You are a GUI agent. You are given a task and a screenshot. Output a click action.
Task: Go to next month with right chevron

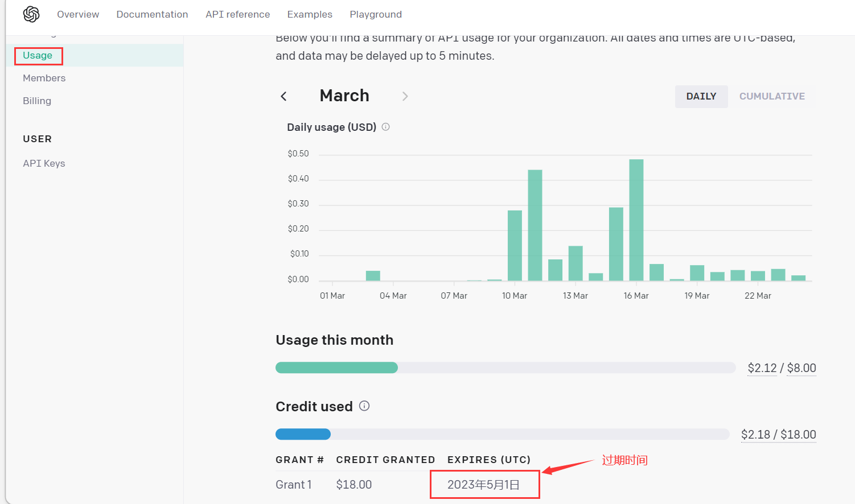coord(405,96)
